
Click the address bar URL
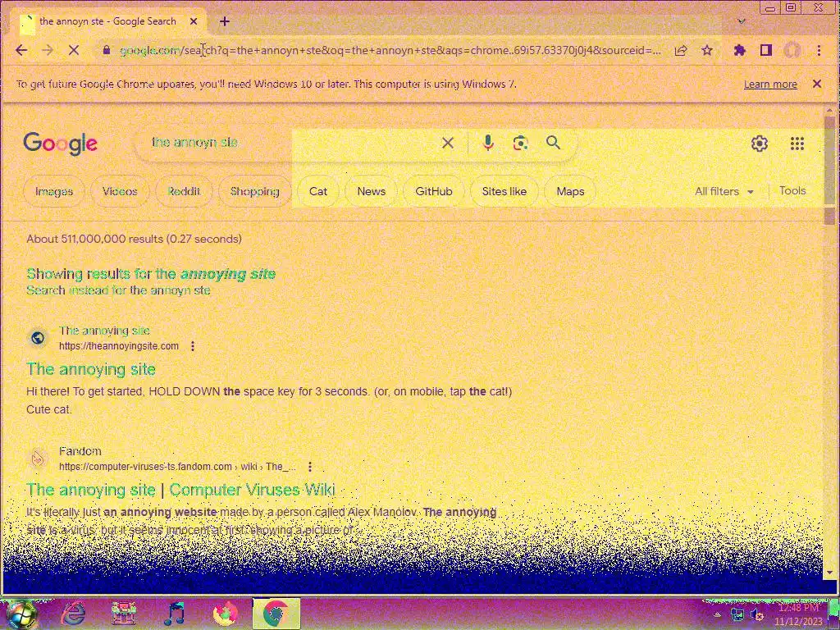pyautogui.click(x=390, y=50)
